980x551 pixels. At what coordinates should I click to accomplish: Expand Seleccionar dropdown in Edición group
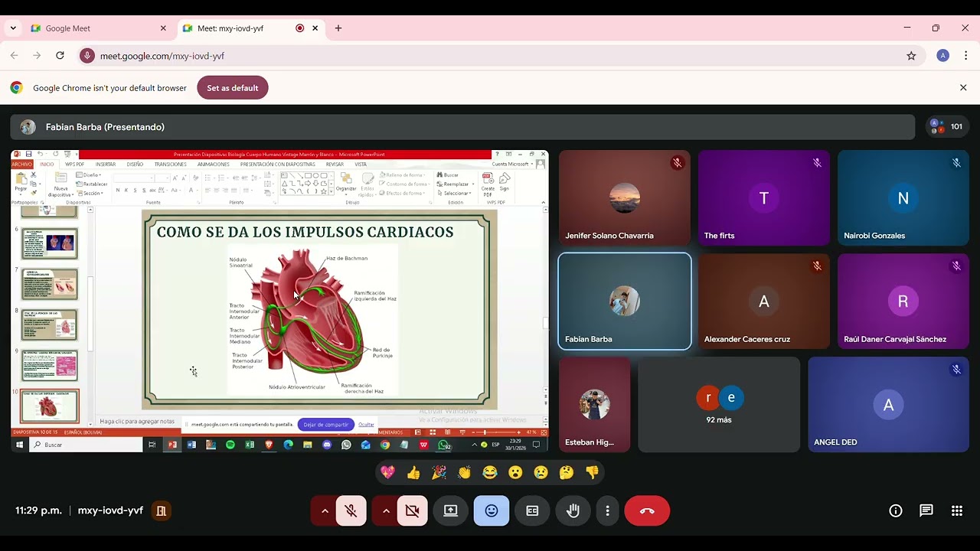(456, 193)
